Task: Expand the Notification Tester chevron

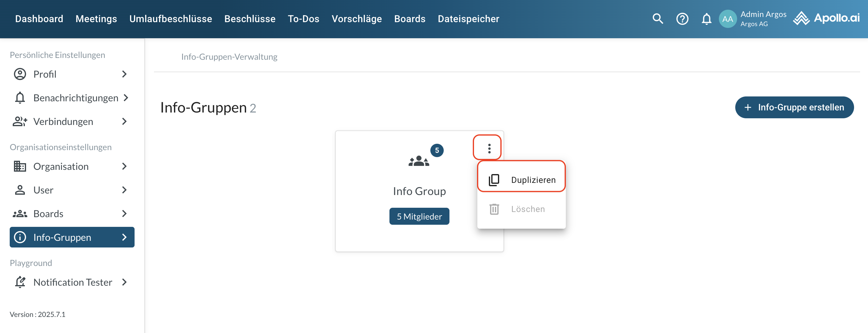Action: coord(124,282)
